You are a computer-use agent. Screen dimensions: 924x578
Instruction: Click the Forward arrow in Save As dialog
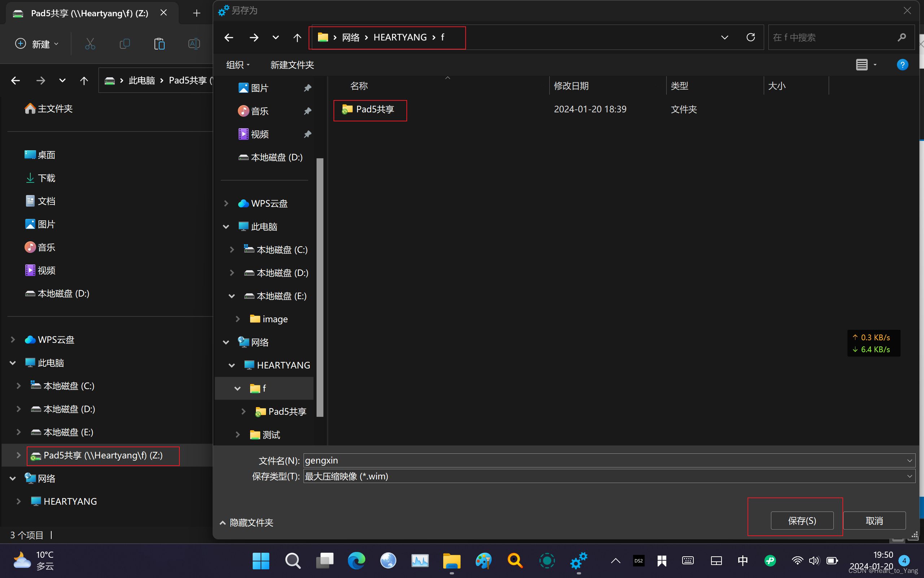tap(254, 38)
